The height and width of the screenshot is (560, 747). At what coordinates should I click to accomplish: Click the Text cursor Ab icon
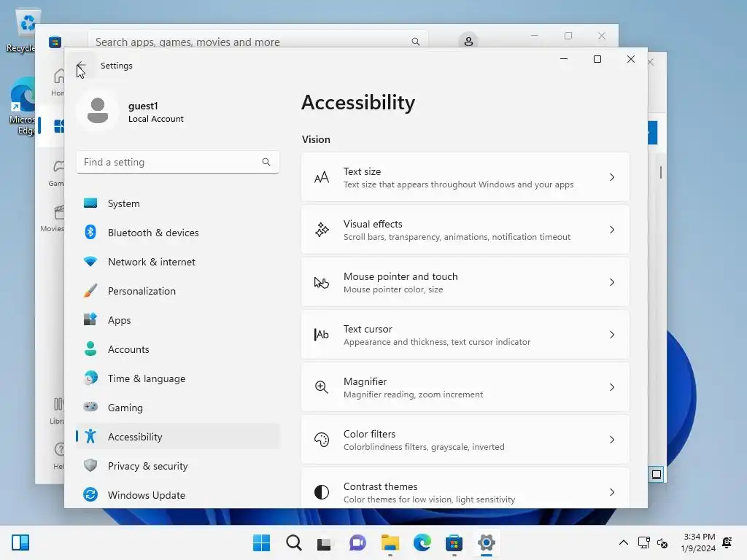(x=322, y=335)
